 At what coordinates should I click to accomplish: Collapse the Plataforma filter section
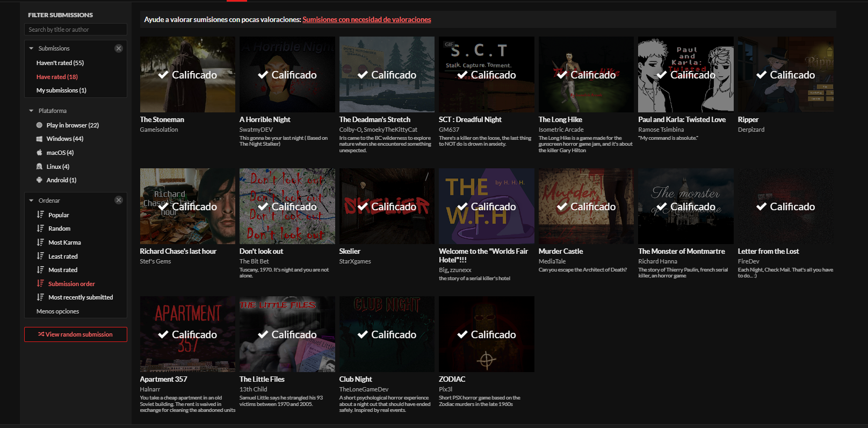click(x=31, y=111)
